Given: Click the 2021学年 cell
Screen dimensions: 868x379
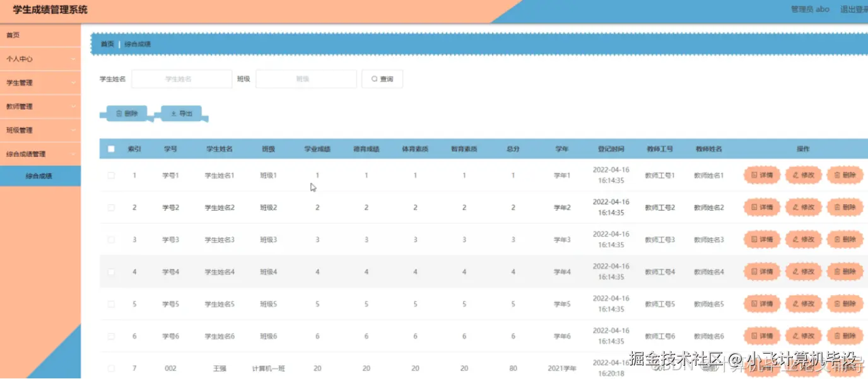Looking at the screenshot, I should click(x=562, y=368).
